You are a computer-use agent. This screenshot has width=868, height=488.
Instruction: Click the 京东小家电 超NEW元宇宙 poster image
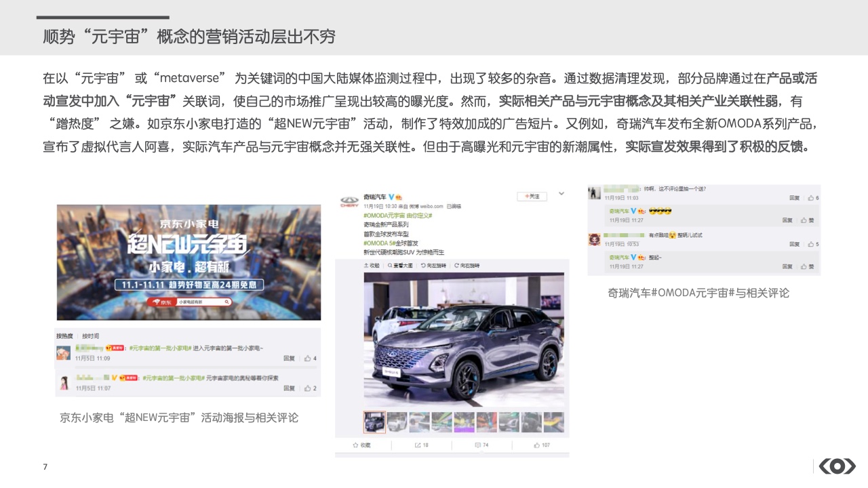189,262
